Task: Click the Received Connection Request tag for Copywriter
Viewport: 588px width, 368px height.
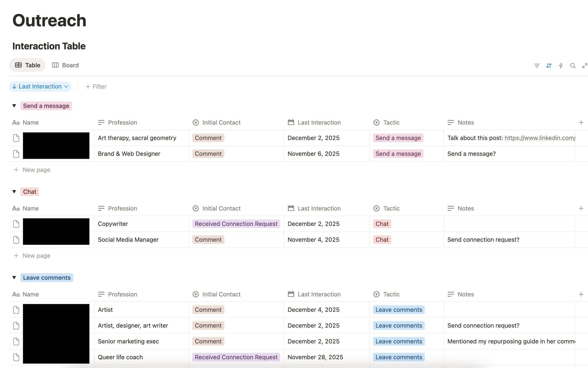Action: pos(236,224)
